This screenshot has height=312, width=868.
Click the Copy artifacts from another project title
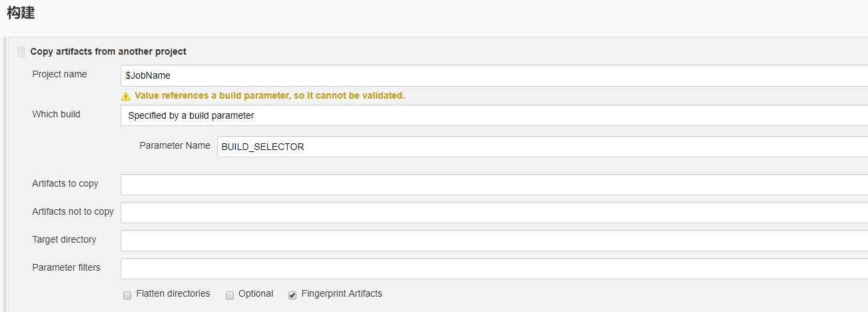tap(108, 51)
